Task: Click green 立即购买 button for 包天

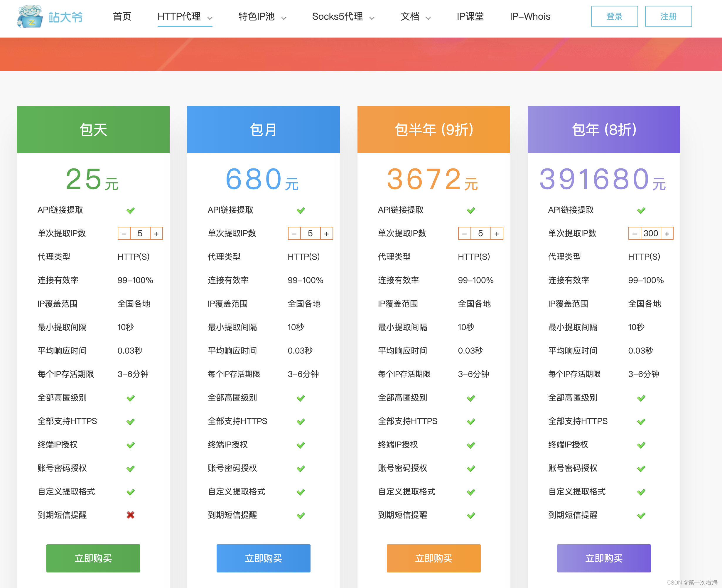Action: coord(93,558)
